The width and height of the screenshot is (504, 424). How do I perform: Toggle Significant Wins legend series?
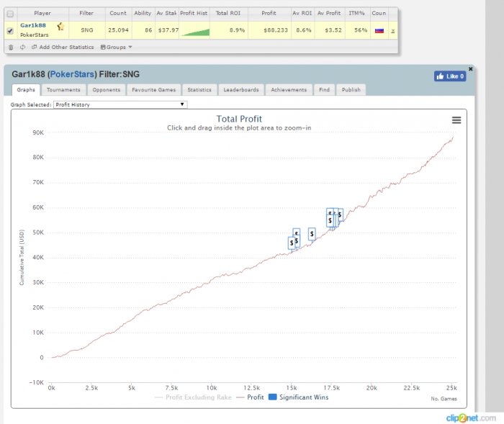click(x=294, y=397)
